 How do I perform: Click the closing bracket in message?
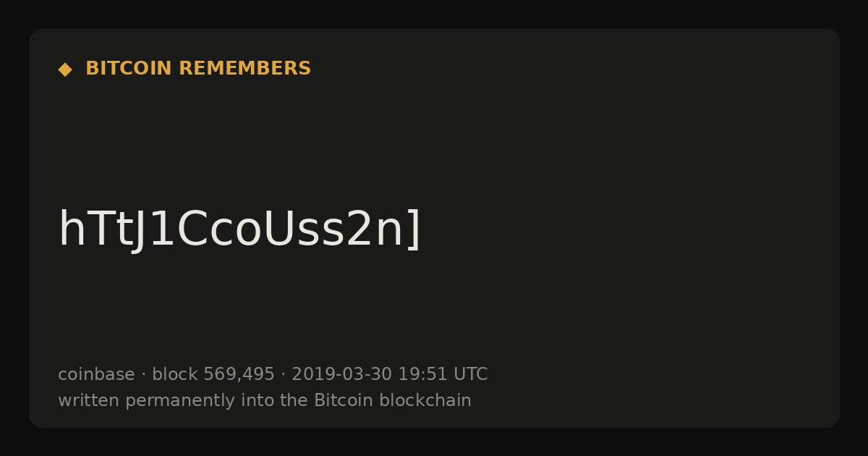414,230
